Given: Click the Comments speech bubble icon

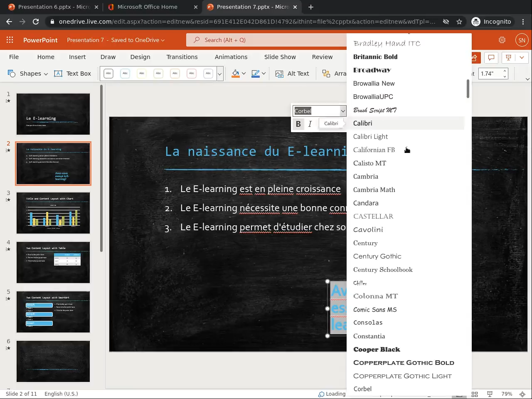Looking at the screenshot, I should click(491, 57).
